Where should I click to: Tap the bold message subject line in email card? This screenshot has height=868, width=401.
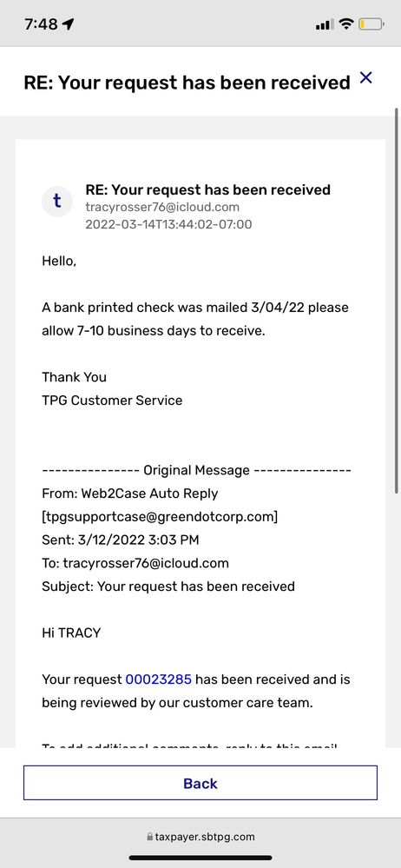pyautogui.click(x=208, y=189)
